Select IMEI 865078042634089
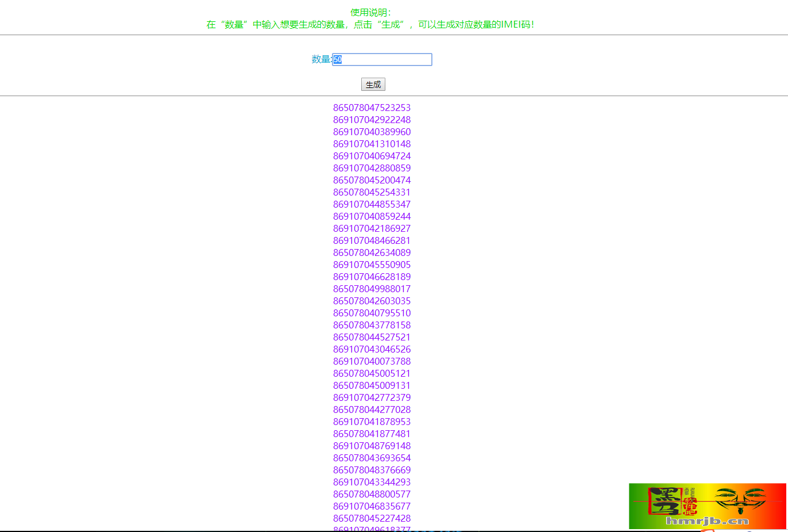The width and height of the screenshot is (788, 532). point(372,252)
